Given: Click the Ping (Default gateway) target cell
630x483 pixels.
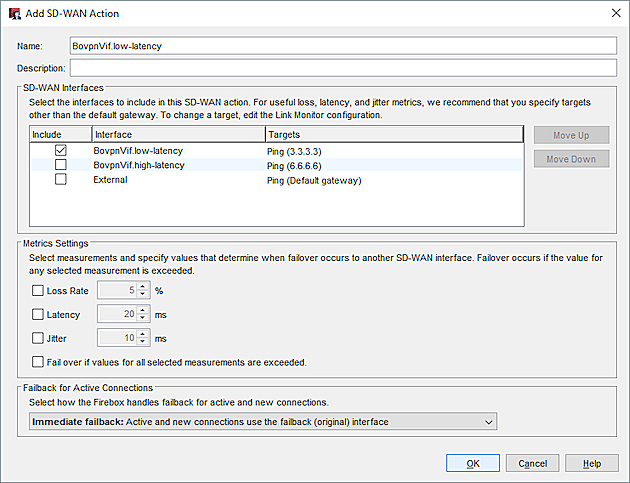Looking at the screenshot, I should tap(314, 180).
